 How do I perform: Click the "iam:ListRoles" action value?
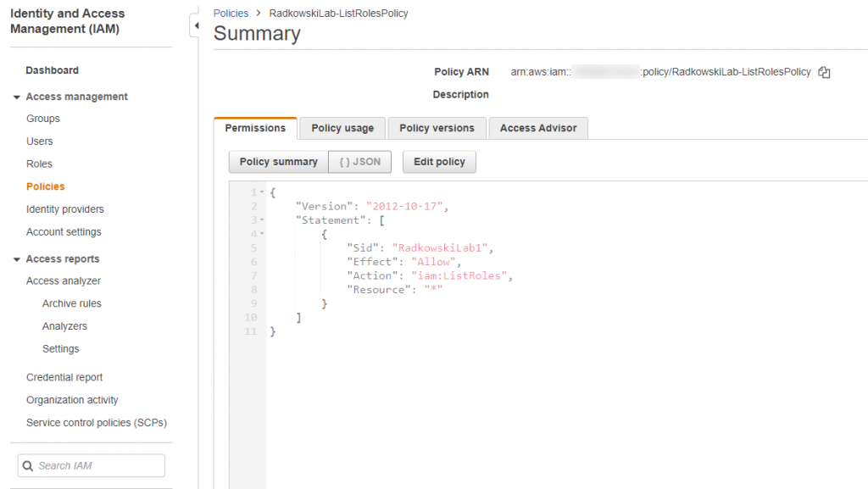tap(459, 275)
